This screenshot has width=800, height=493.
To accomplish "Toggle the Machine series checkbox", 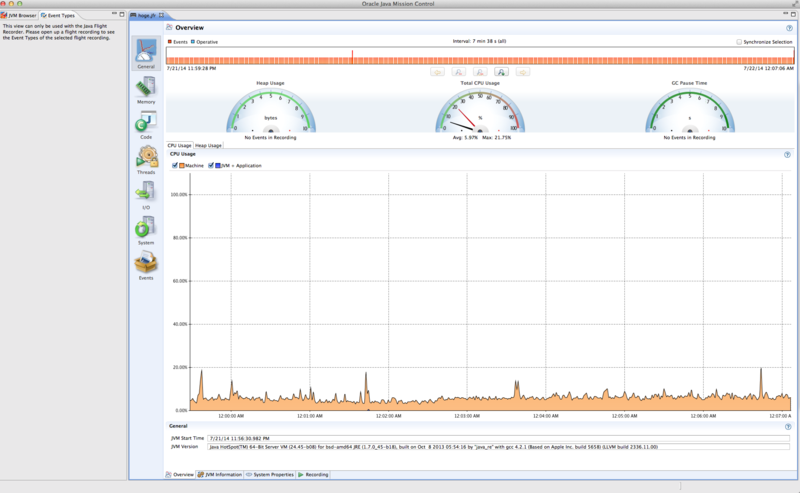I will pos(175,165).
